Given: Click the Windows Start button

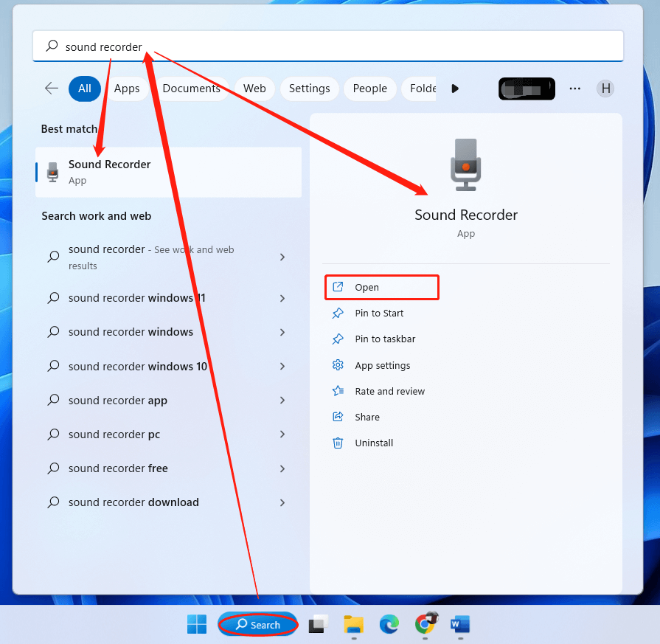Looking at the screenshot, I should [196, 624].
